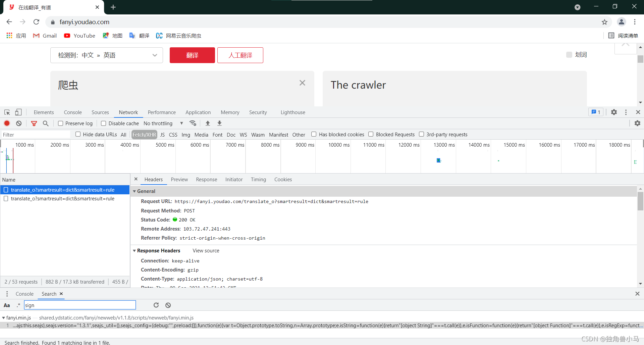
Task: Select the All resource filter
Action: tap(123, 135)
